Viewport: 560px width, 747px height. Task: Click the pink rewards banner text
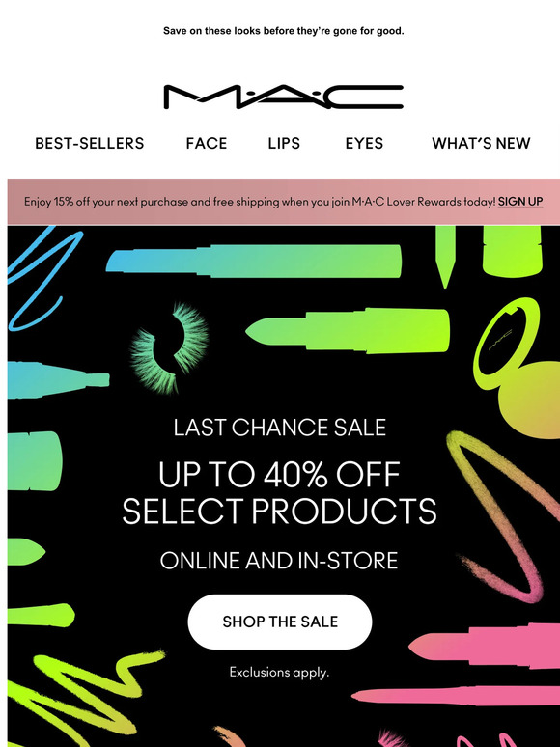261,202
